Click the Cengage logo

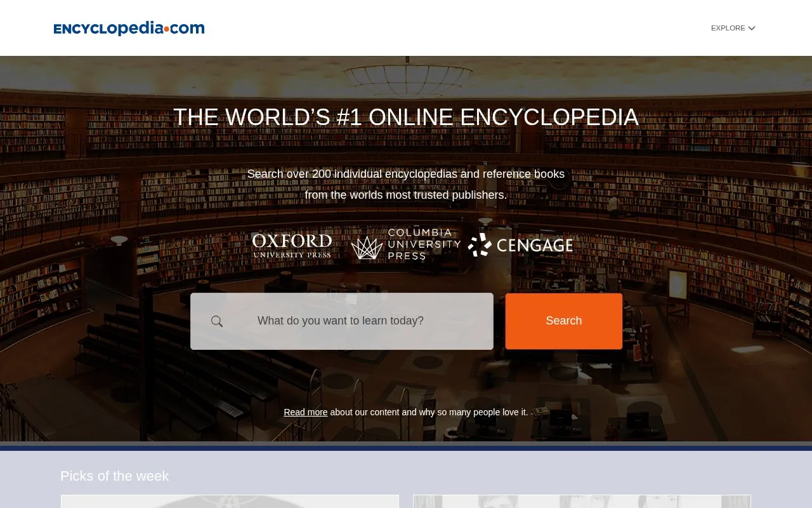[x=520, y=245]
